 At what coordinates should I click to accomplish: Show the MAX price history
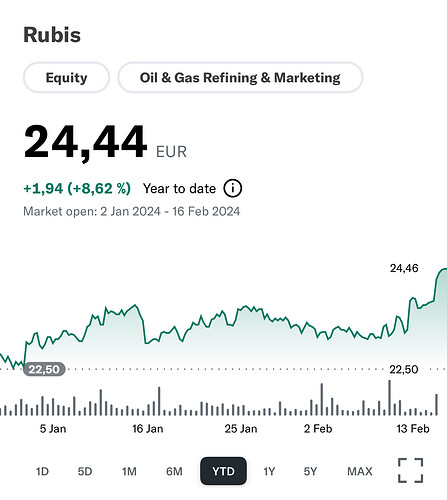click(360, 471)
